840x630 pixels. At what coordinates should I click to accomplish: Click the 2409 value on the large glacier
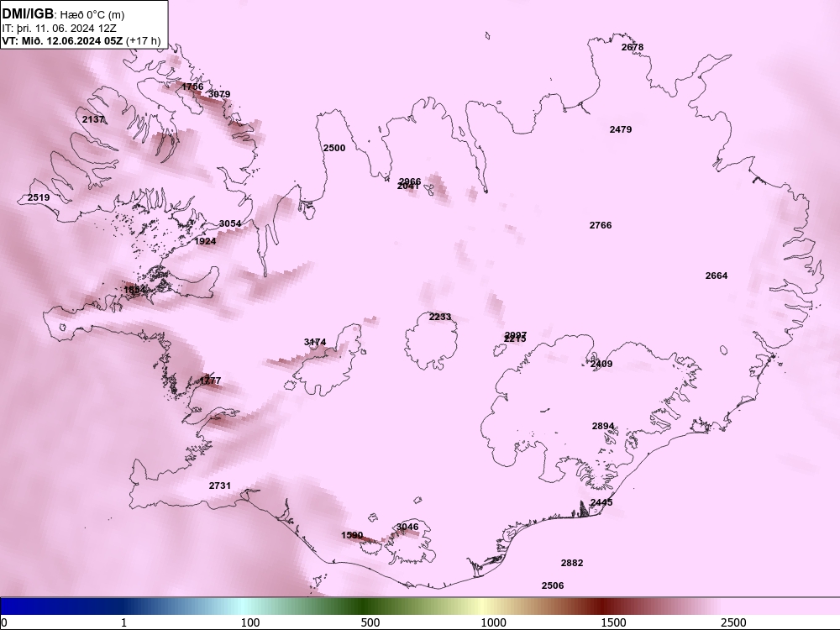pyautogui.click(x=601, y=365)
